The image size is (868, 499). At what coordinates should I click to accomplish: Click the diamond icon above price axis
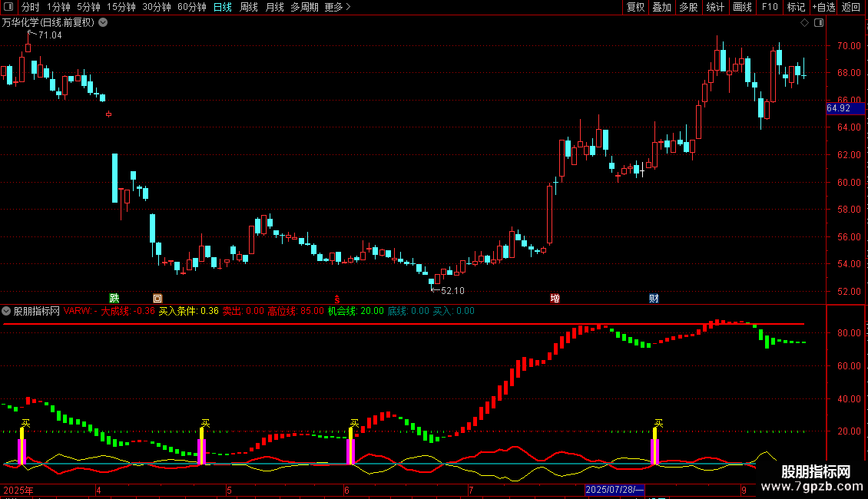805,23
